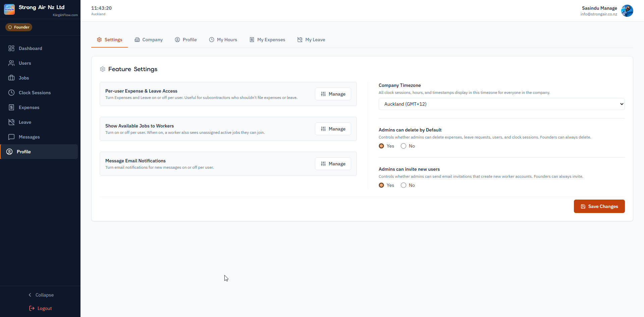Viewport: 644px width, 317px height.
Task: Click the Expenses receipt icon in sidebar
Action: (x=11, y=107)
